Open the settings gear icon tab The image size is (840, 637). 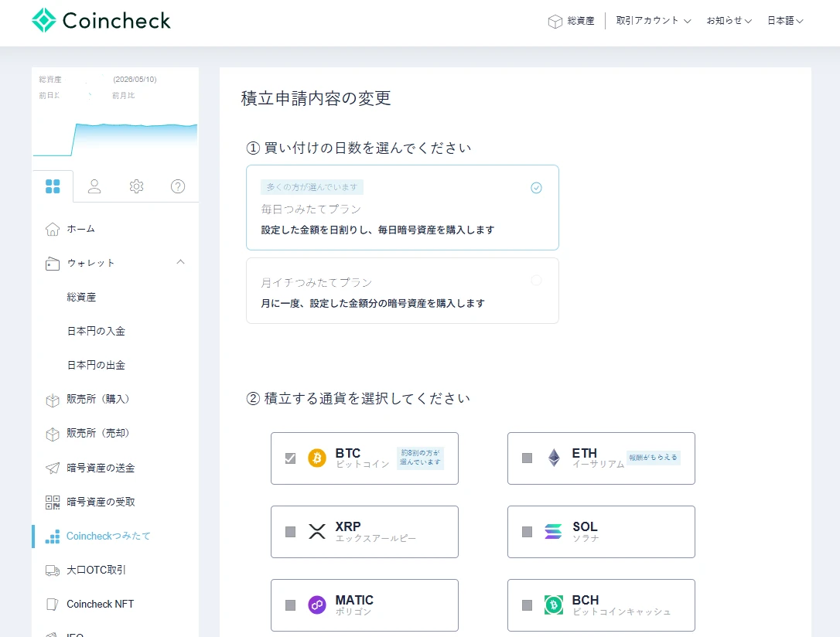[x=136, y=186]
